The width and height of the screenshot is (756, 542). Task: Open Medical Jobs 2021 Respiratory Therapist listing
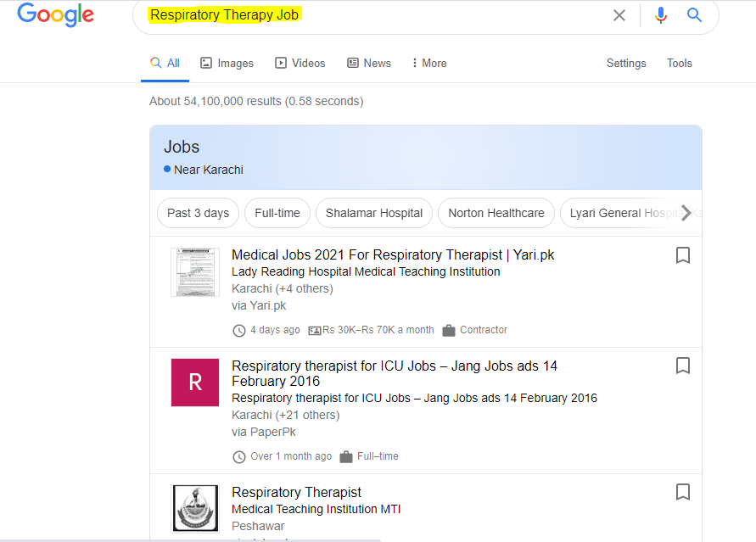pos(393,254)
